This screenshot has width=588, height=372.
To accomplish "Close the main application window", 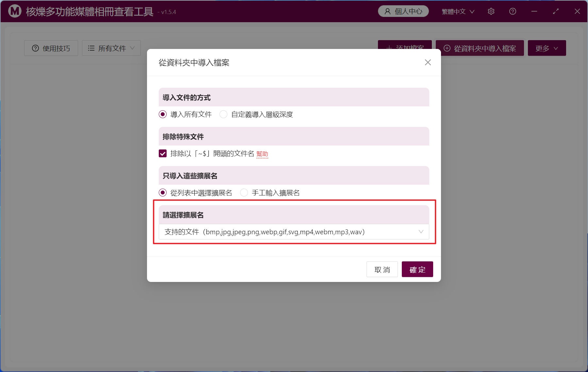I will [x=577, y=11].
